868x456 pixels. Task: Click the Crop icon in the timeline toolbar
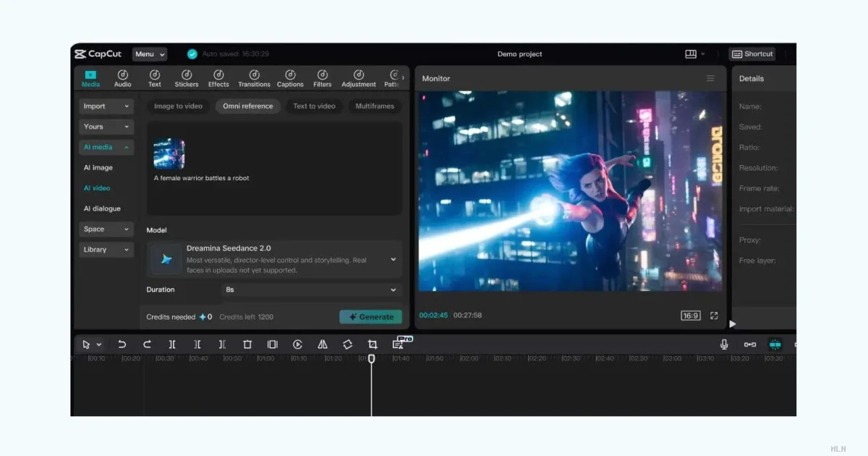tap(372, 345)
